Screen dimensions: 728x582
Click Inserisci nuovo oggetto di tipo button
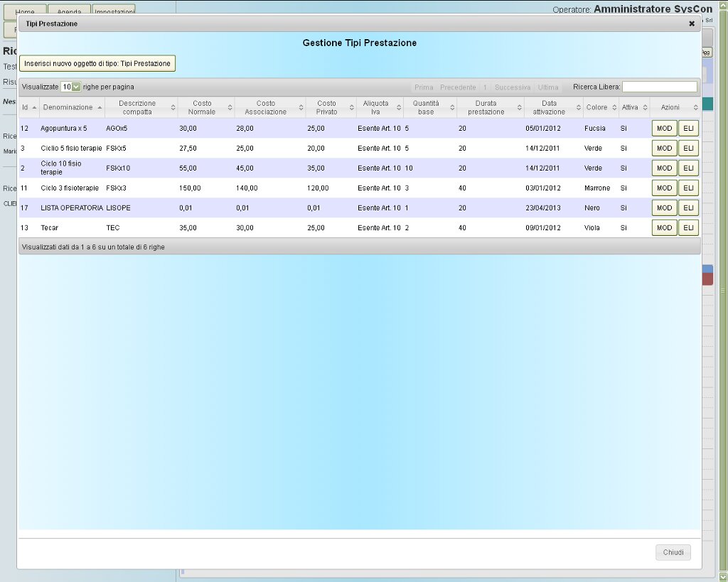tap(97, 63)
